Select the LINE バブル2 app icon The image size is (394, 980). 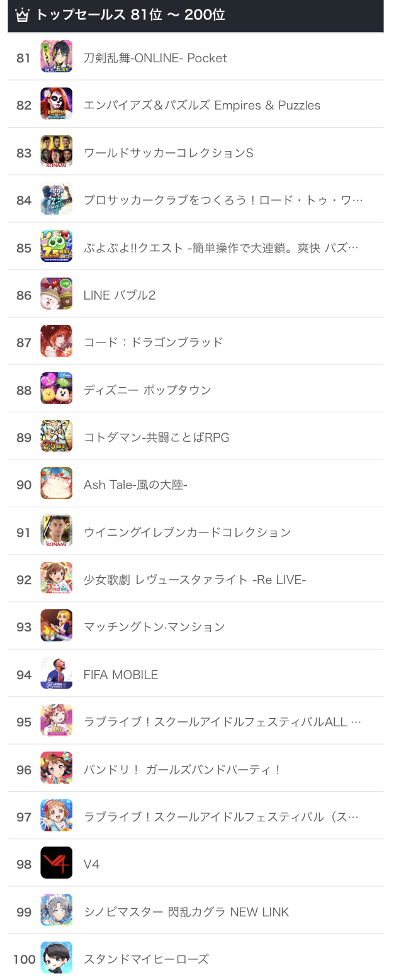pos(57,294)
